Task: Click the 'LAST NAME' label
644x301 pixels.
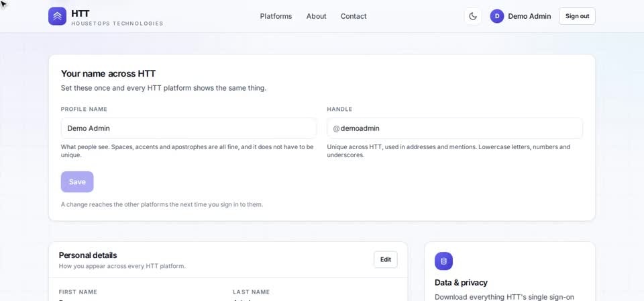Action: click(252, 292)
